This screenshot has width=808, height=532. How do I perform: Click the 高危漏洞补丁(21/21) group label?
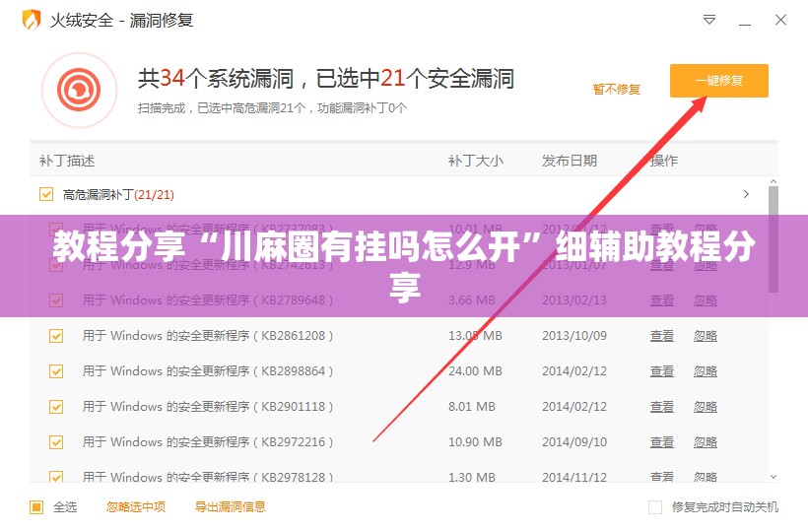coord(118,195)
